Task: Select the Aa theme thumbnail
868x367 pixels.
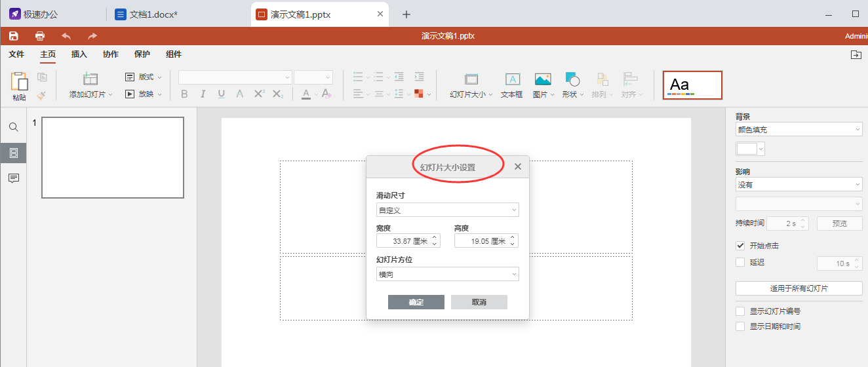Action: (692, 85)
